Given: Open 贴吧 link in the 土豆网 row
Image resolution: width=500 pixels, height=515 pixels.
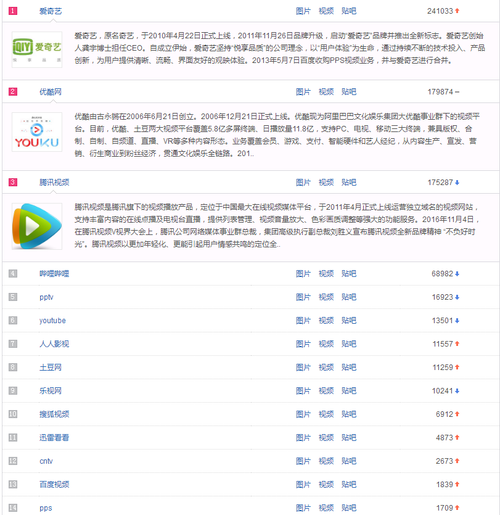Looking at the screenshot, I should (349, 367).
